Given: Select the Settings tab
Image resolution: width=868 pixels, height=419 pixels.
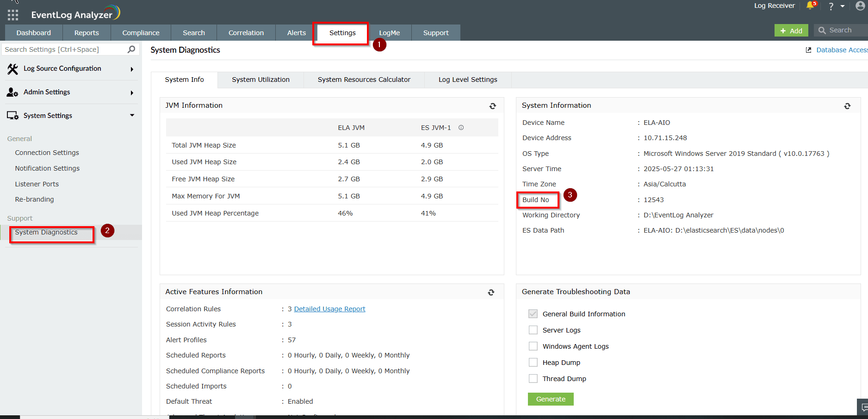Looking at the screenshot, I should coord(342,33).
